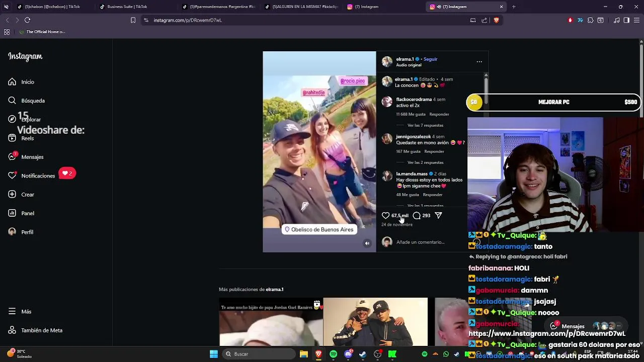644x362 pixels.
Task: Open También de Meta link
Action: pyautogui.click(x=35, y=330)
